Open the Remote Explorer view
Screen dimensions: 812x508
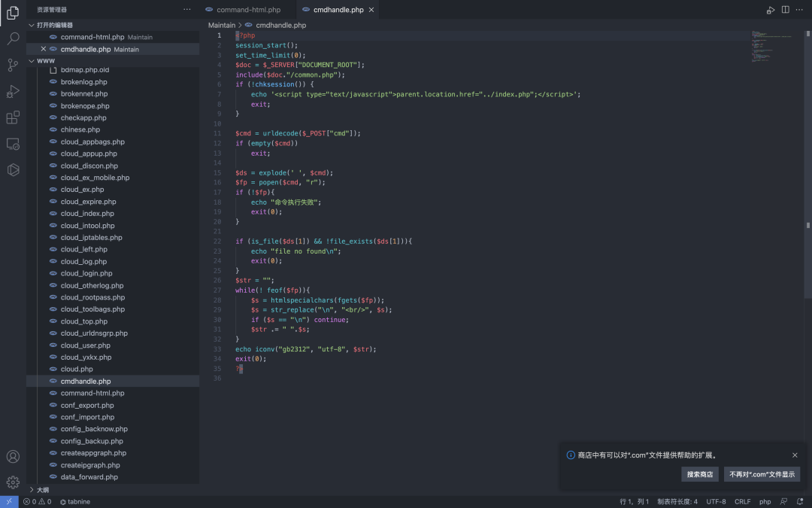[13, 144]
